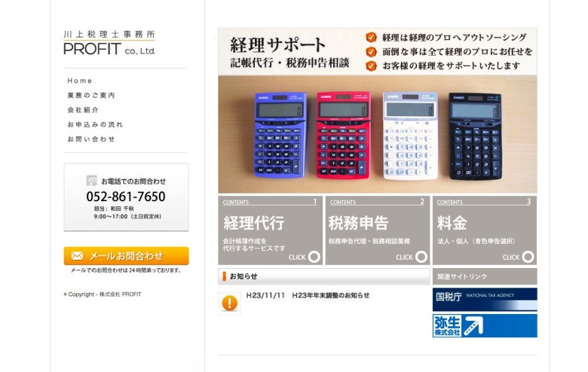Click the orange exclamation notice icon
Viewport: 588px width, 372px height.
229,303
